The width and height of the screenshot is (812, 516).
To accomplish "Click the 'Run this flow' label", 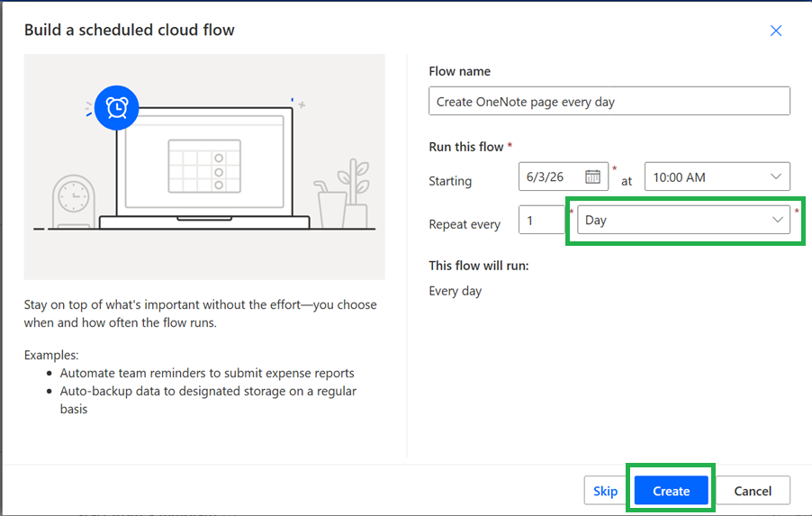I will click(x=466, y=147).
